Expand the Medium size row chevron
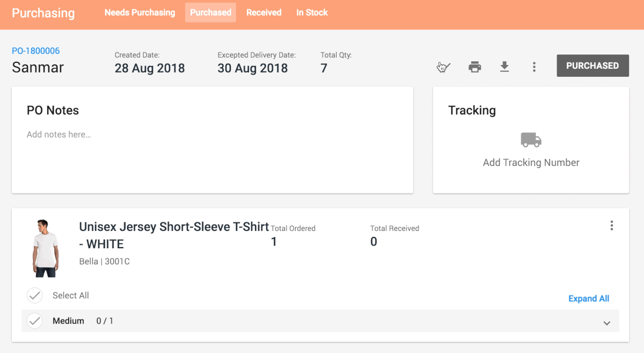The height and width of the screenshot is (353, 644). 607,323
